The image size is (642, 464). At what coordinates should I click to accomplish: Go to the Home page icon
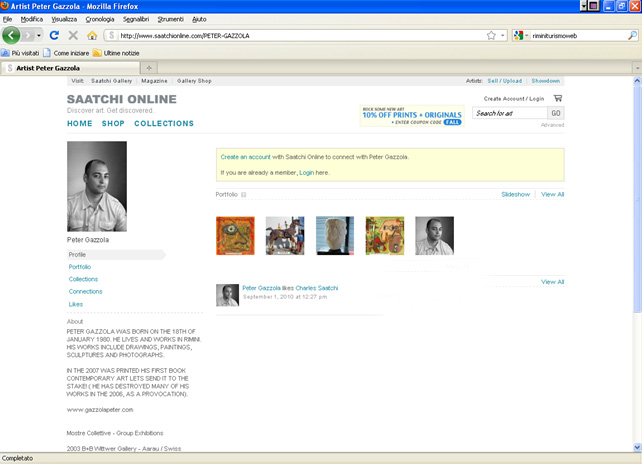(x=92, y=36)
